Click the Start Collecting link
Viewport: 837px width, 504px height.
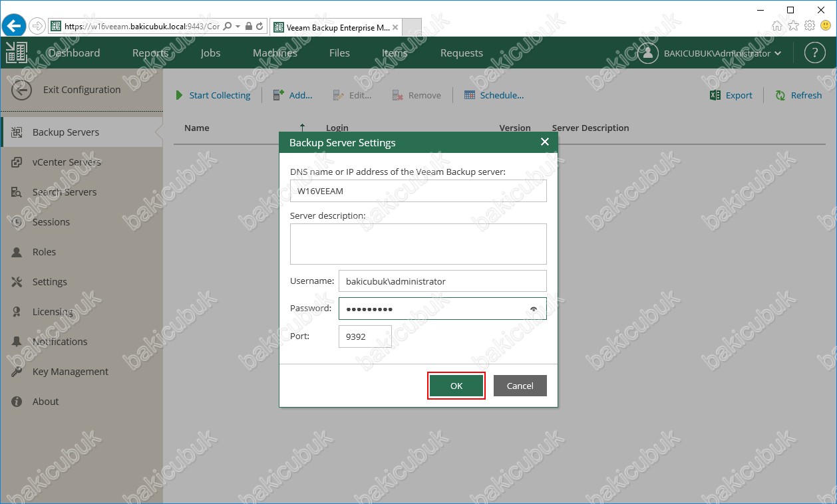click(220, 95)
